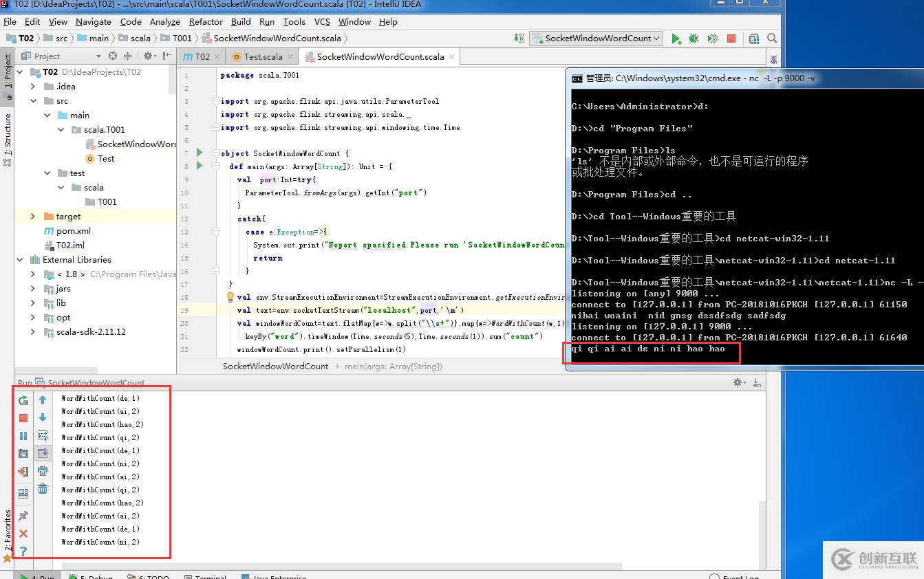Pause output in the Run panel
The width and height of the screenshot is (924, 579).
pos(23,436)
